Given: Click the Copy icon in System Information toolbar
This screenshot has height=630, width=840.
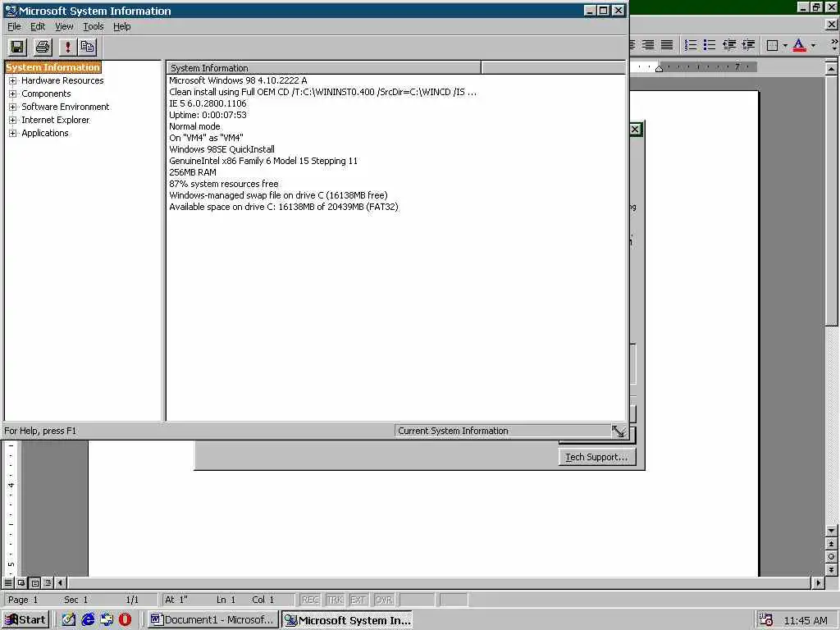Looking at the screenshot, I should [x=87, y=47].
